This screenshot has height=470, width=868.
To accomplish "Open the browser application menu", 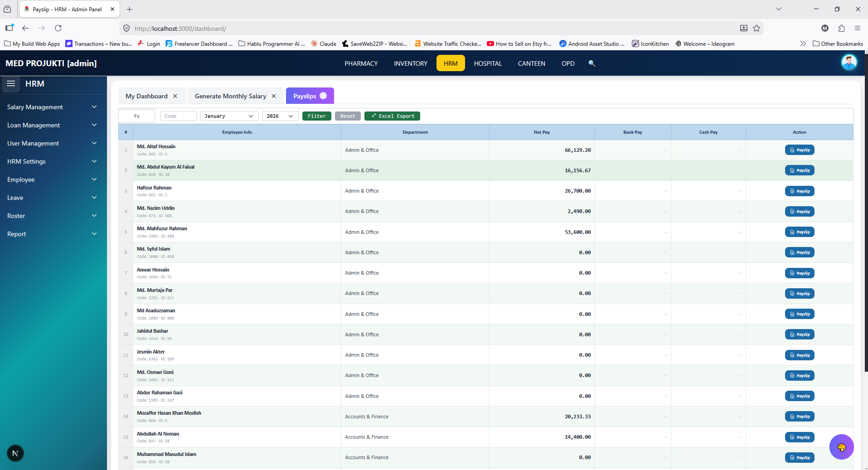I will 858,28.
